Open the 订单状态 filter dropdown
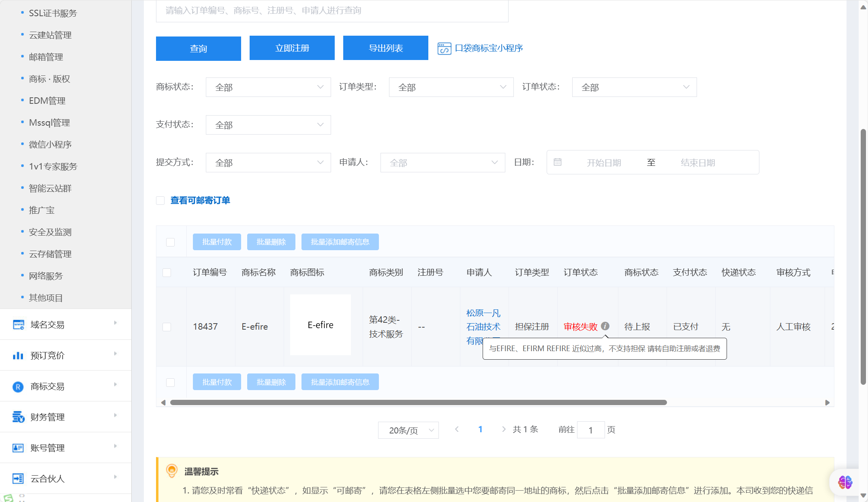Image resolution: width=868 pixels, height=502 pixels. click(x=634, y=87)
